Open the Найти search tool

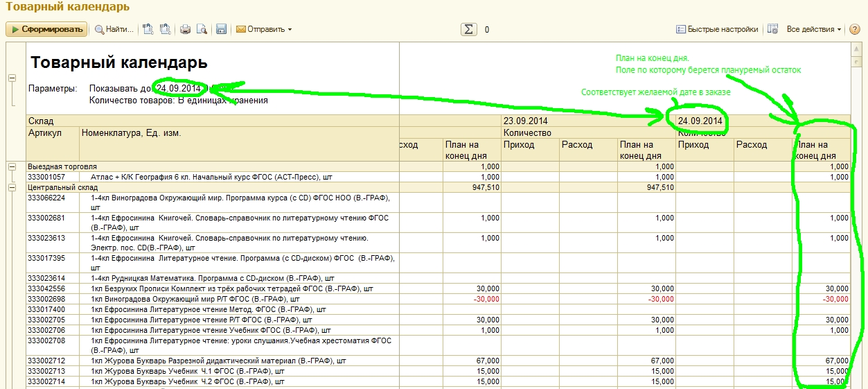point(114,29)
